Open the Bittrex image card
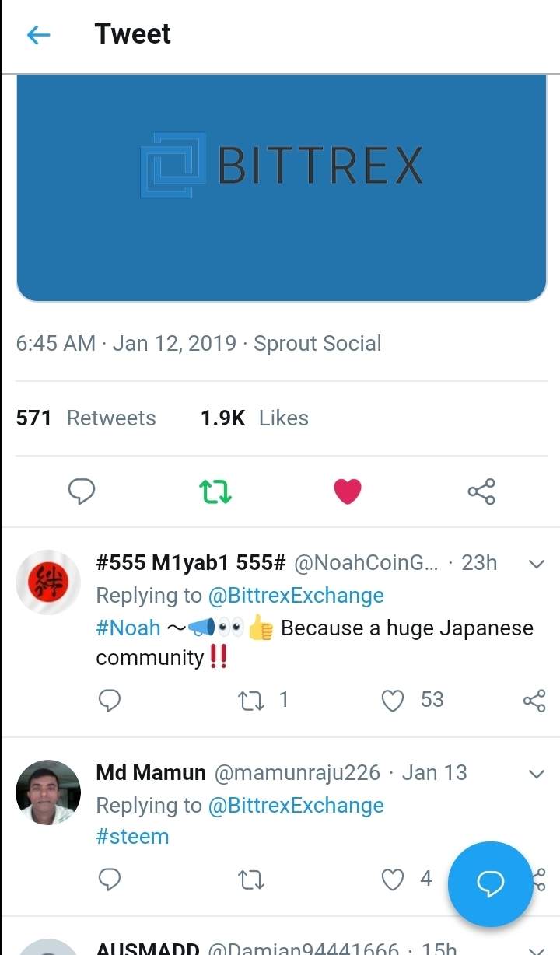 [x=281, y=187]
